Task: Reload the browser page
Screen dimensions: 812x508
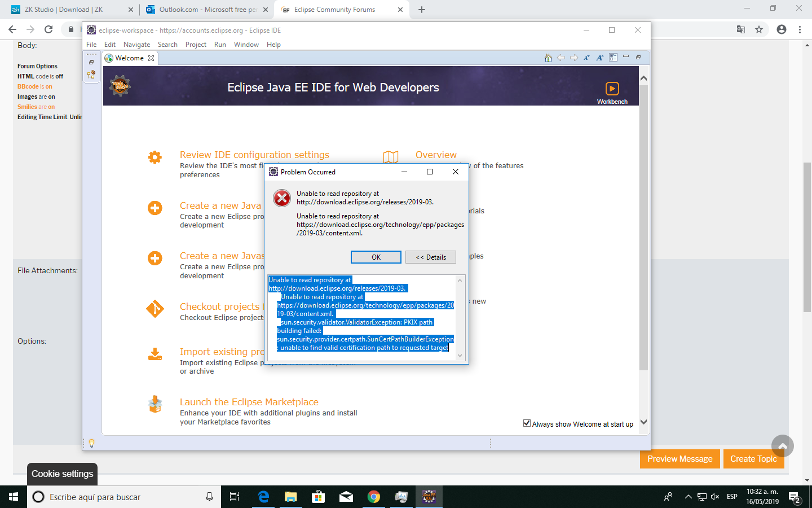Action: (x=48, y=29)
